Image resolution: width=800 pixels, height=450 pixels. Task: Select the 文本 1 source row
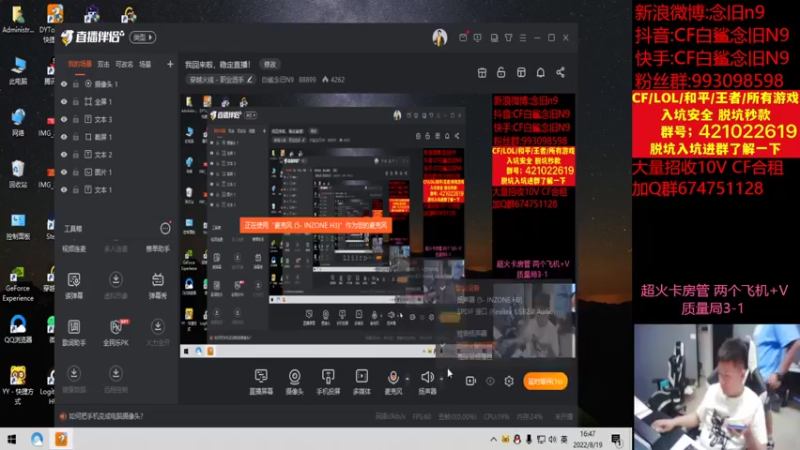116,189
